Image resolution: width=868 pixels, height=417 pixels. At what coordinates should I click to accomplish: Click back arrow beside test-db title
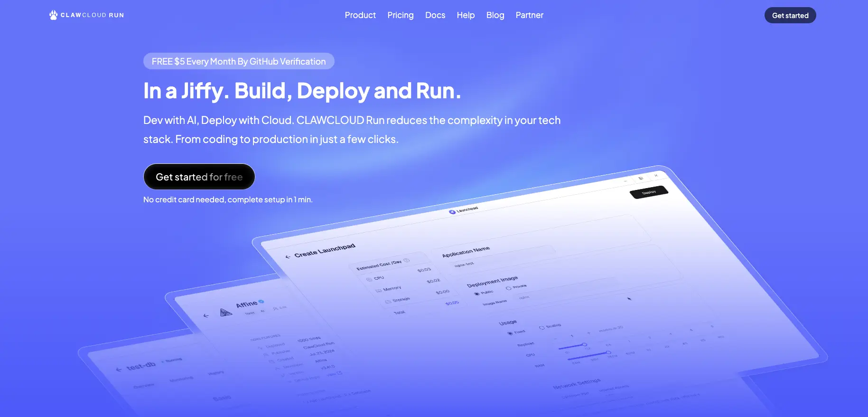119,370
